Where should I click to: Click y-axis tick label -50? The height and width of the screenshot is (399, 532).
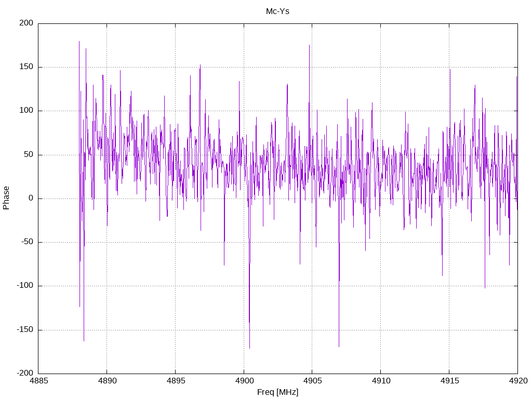[28, 242]
